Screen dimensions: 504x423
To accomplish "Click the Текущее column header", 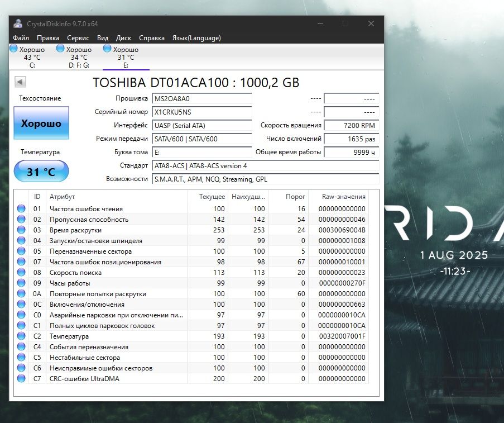I will pyautogui.click(x=208, y=197).
